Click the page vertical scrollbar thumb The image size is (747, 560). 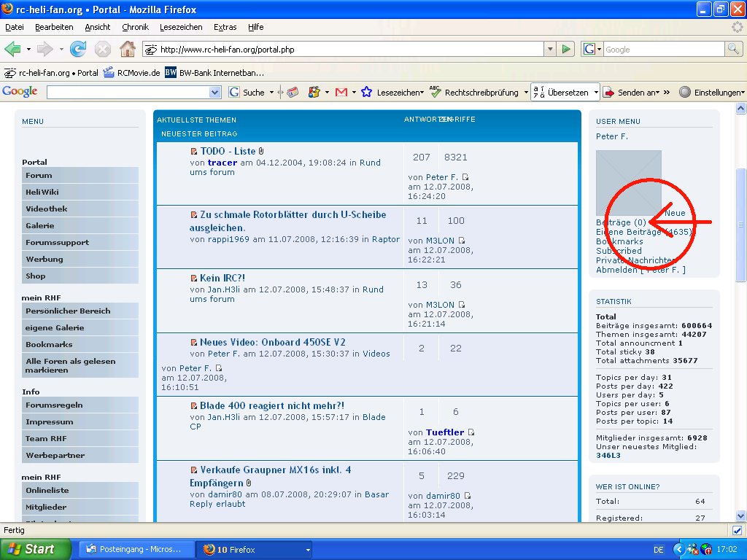pyautogui.click(x=741, y=224)
